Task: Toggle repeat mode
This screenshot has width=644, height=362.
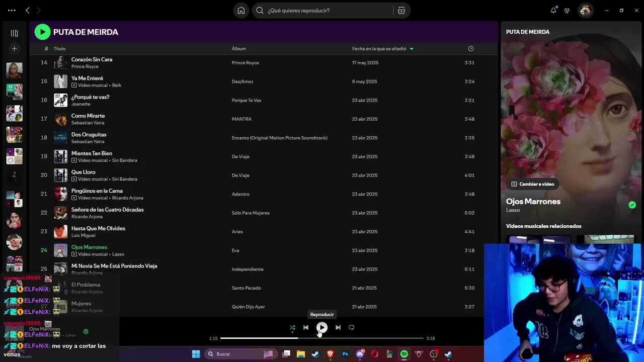Action: click(x=352, y=328)
